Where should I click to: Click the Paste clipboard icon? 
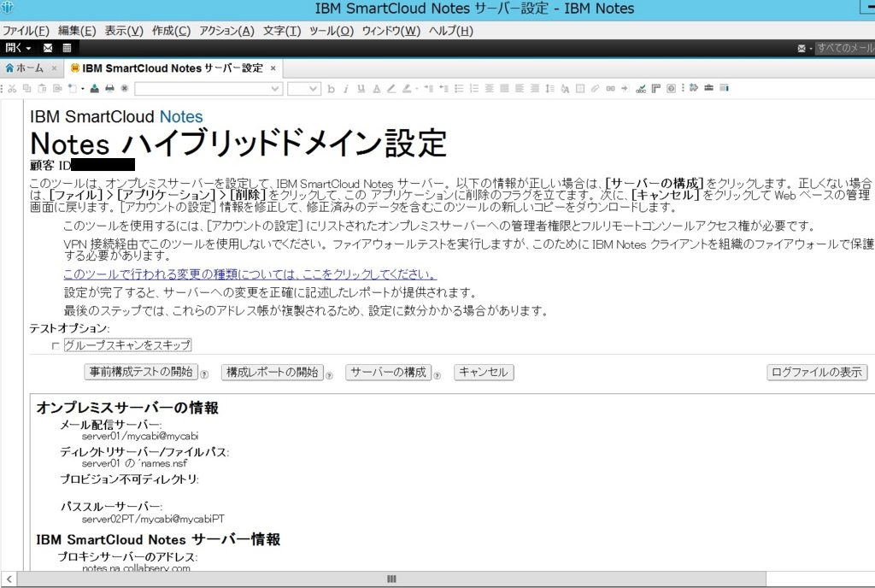(x=42, y=88)
